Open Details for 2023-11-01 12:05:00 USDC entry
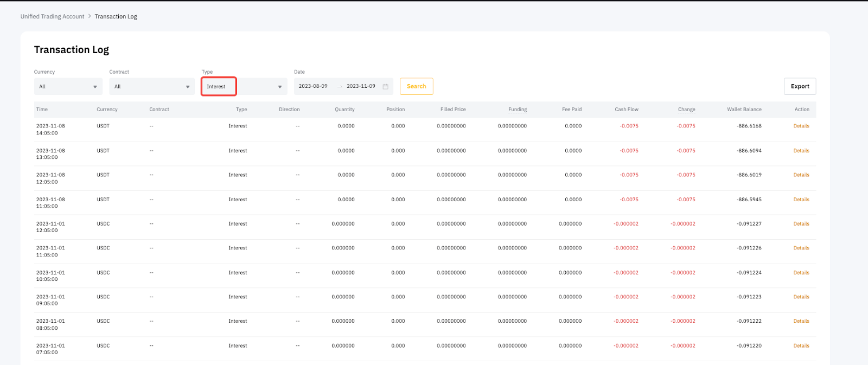Image resolution: width=868 pixels, height=365 pixels. tap(801, 223)
